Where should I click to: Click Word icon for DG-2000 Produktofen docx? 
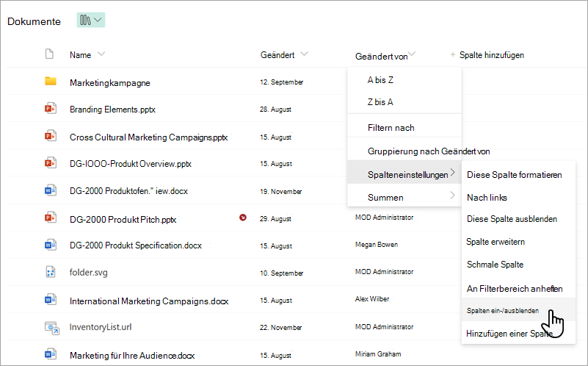[x=50, y=190]
